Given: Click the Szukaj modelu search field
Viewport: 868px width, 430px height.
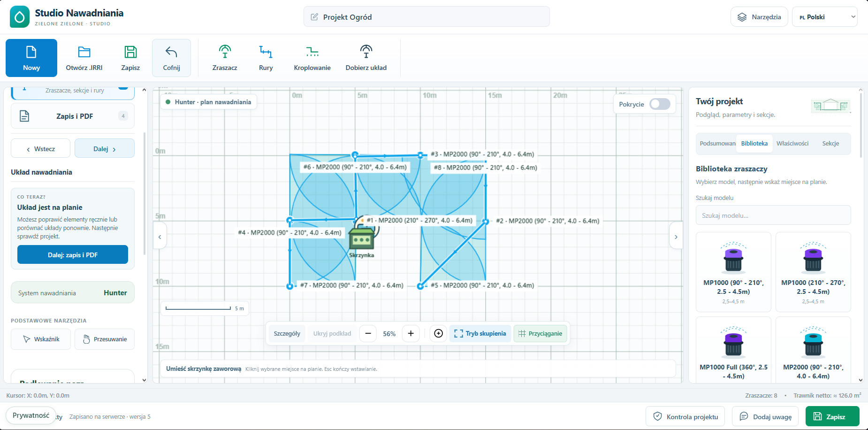Looking at the screenshot, I should 773,215.
